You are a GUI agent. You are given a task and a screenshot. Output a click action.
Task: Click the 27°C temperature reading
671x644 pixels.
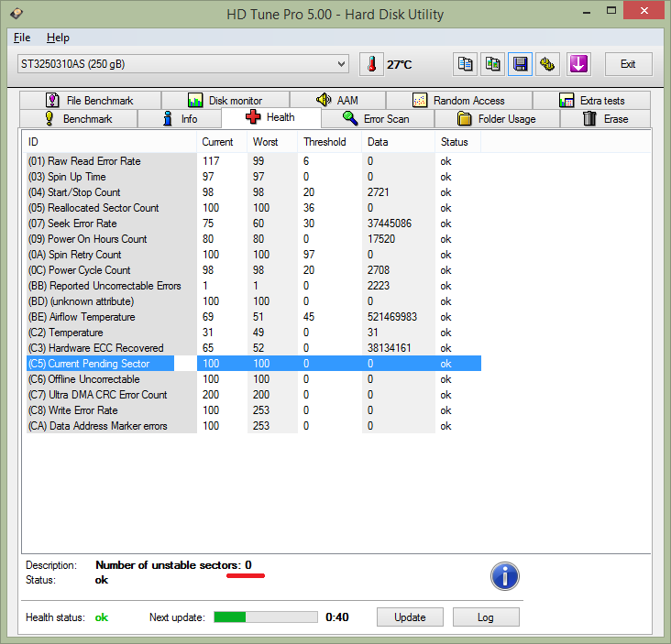pyautogui.click(x=400, y=64)
